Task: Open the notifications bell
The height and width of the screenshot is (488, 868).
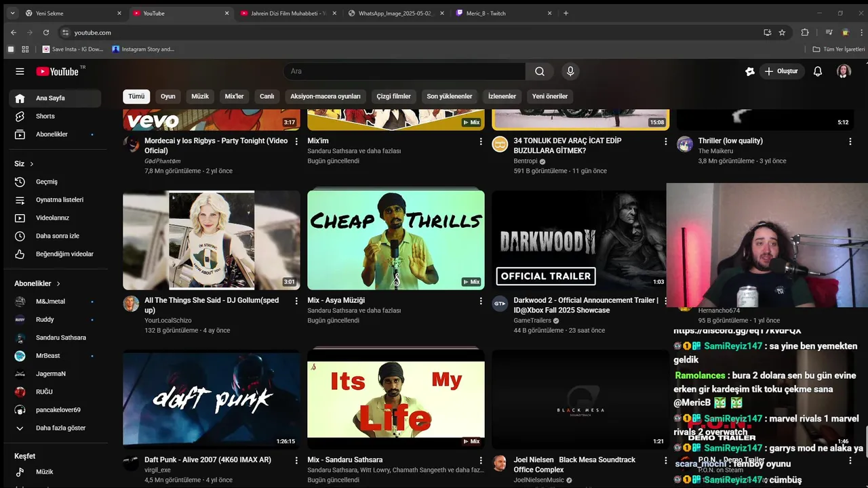Action: [818, 71]
